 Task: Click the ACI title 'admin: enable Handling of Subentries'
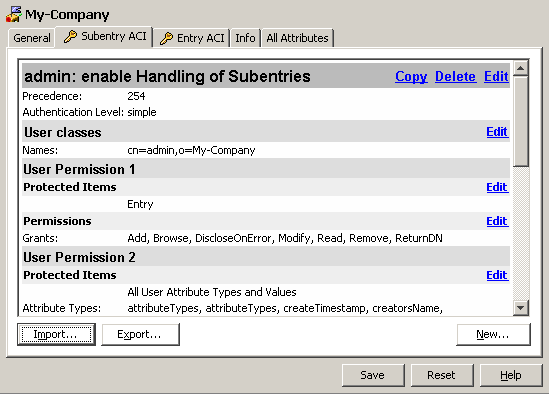click(x=167, y=76)
